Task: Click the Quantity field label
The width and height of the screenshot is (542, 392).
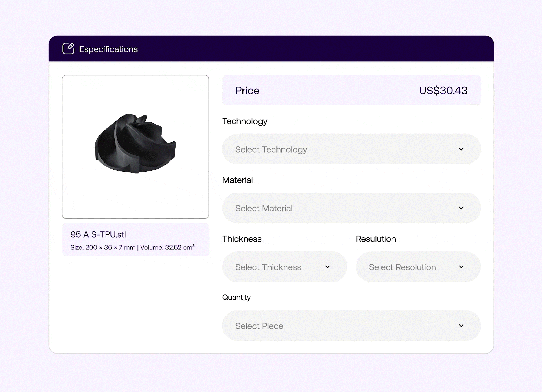Action: (236, 298)
